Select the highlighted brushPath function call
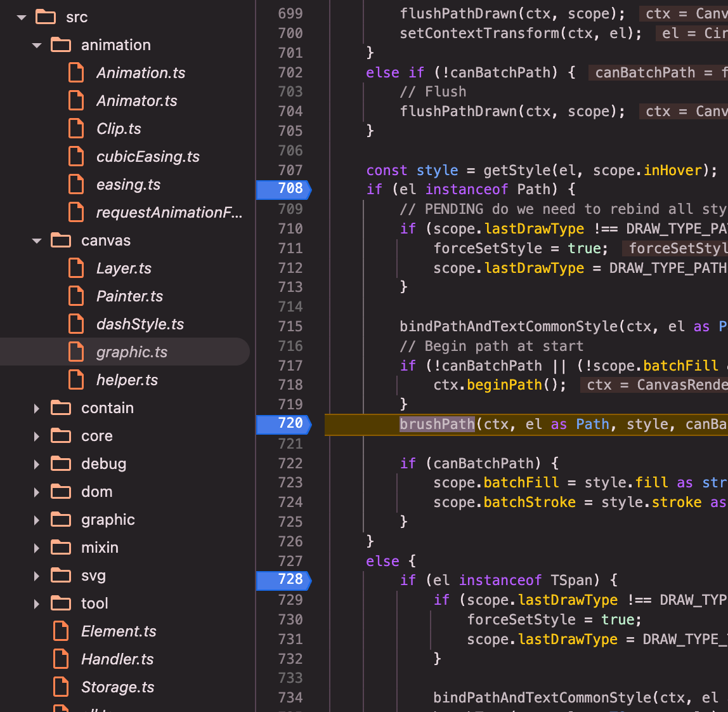The width and height of the screenshot is (728, 712). click(437, 424)
